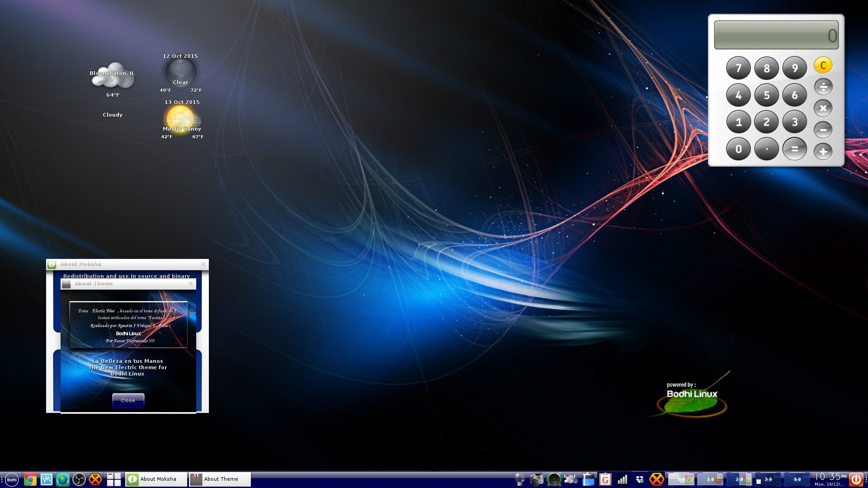Screen dimensions: 868x488
Task: Open the system monitor launcher icon
Action: 47,479
